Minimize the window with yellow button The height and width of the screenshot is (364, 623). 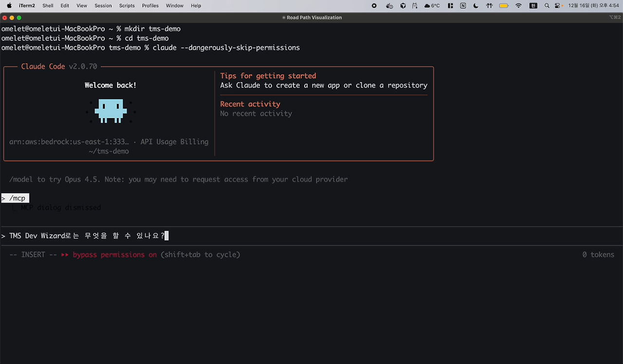pos(12,18)
